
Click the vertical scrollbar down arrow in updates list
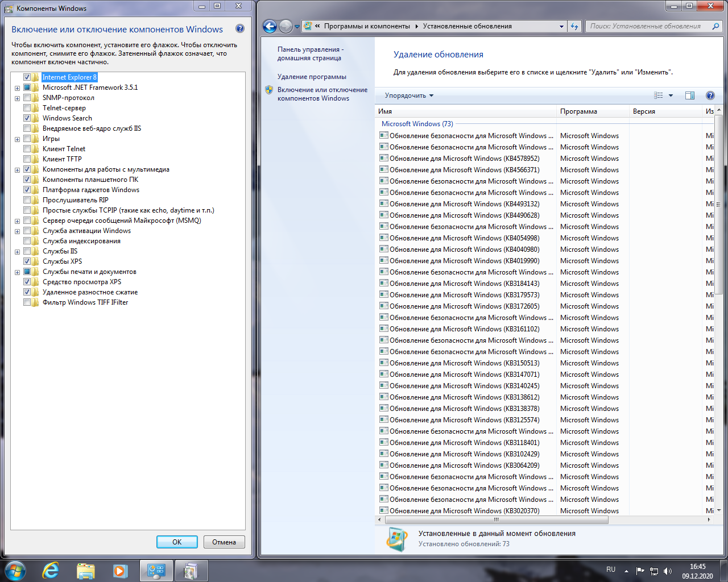click(719, 510)
